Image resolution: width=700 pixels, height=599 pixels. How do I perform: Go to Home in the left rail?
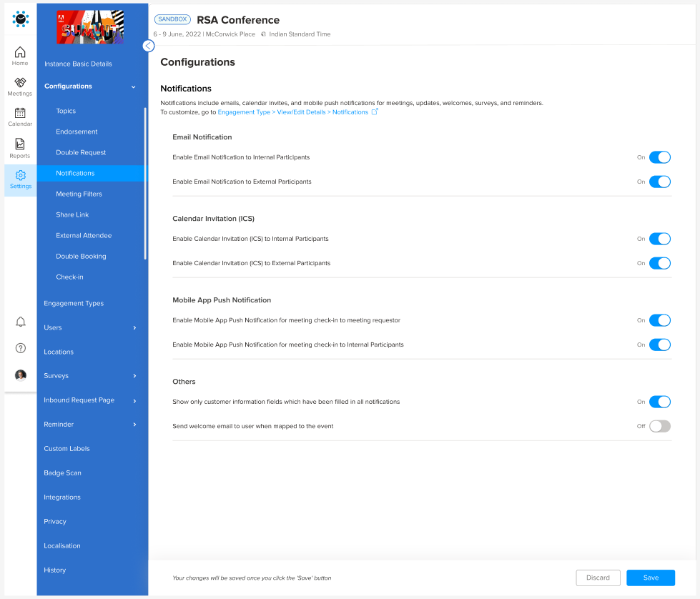click(20, 56)
